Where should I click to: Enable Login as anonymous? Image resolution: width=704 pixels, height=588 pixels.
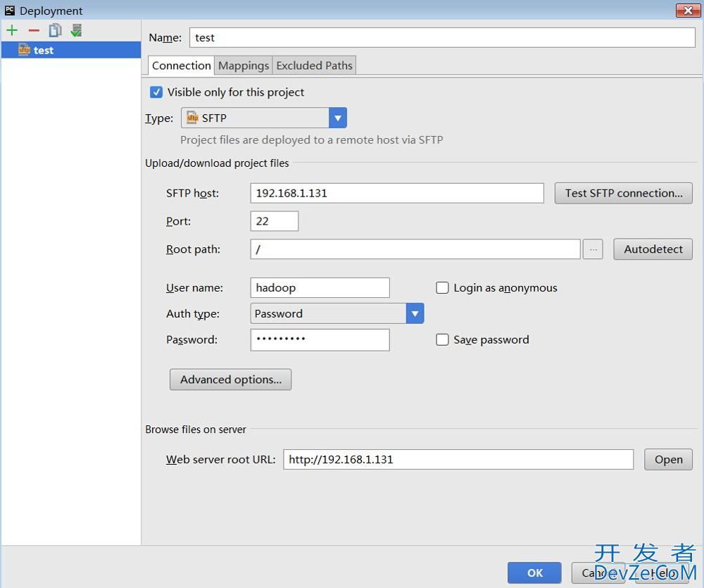442,287
